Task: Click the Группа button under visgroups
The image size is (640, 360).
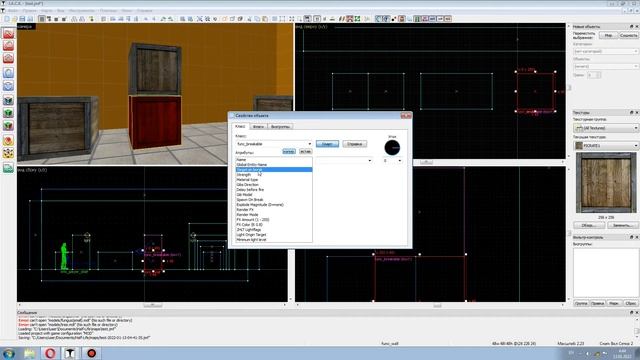Action: pyautogui.click(x=581, y=303)
